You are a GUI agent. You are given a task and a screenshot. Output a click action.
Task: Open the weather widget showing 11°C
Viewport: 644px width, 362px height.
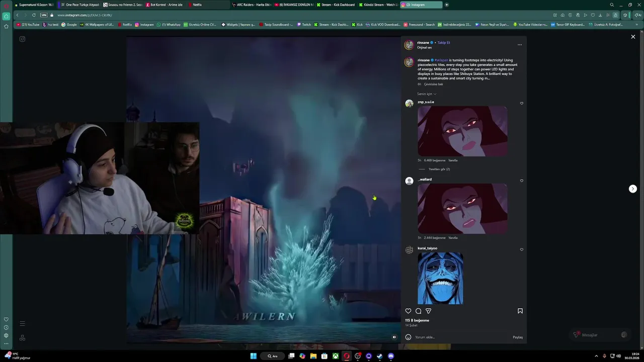[x=18, y=356]
